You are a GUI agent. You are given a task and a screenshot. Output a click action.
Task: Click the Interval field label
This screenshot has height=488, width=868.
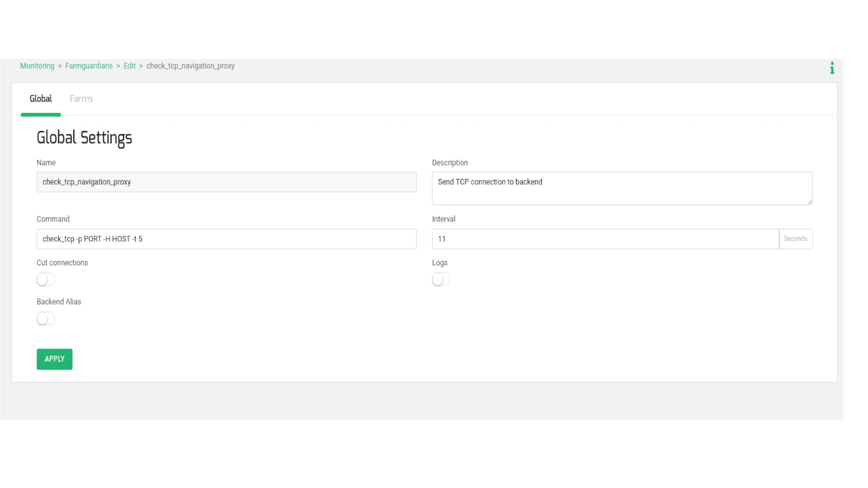[x=443, y=219]
